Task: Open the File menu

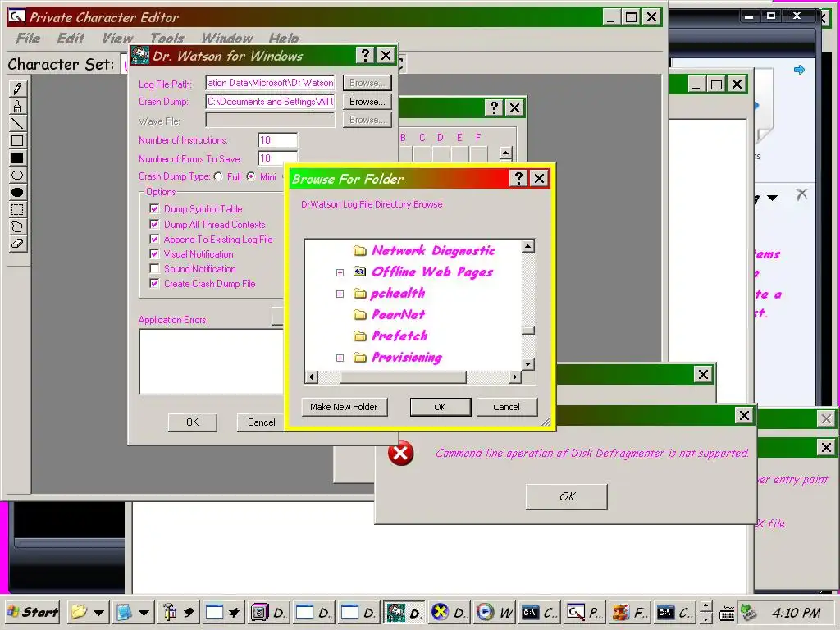Action: pyautogui.click(x=28, y=38)
